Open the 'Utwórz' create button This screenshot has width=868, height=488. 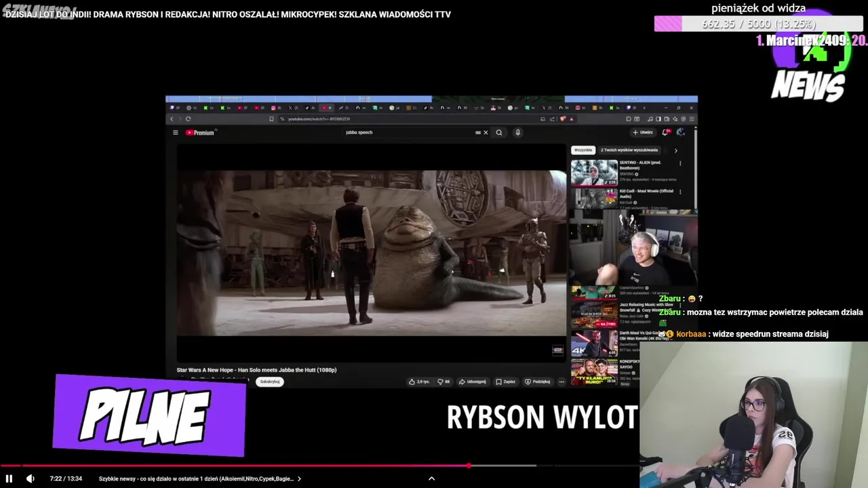point(643,133)
